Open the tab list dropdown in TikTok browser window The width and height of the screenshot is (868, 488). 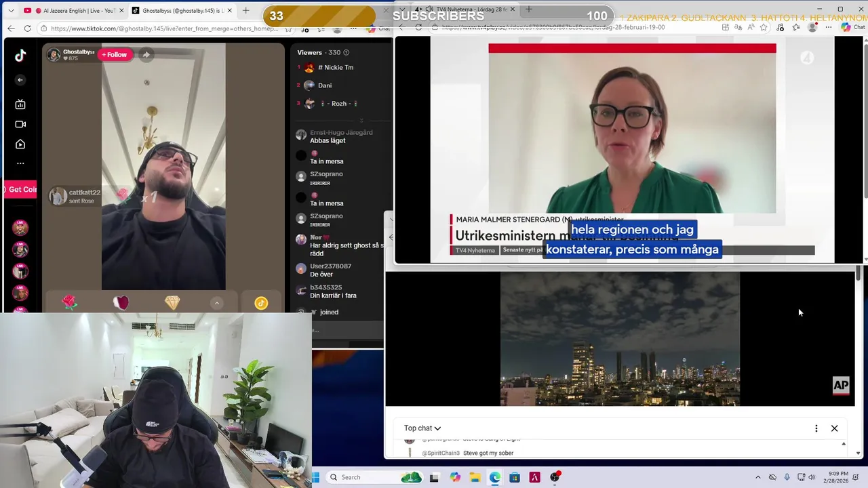click(10, 10)
